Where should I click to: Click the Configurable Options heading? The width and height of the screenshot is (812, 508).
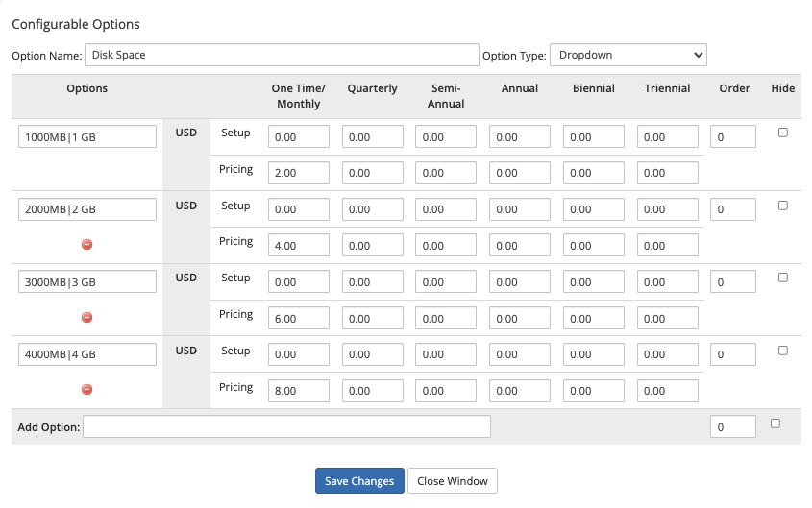76,24
